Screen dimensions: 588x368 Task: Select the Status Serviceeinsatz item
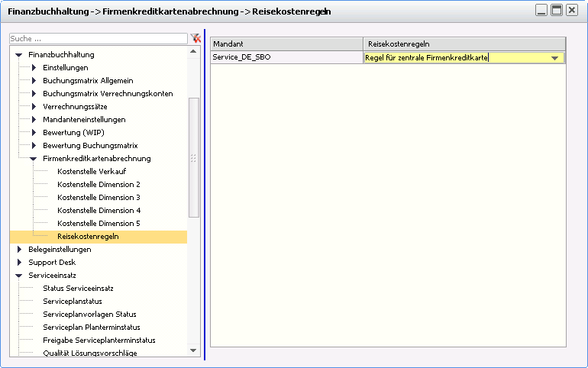click(78, 289)
